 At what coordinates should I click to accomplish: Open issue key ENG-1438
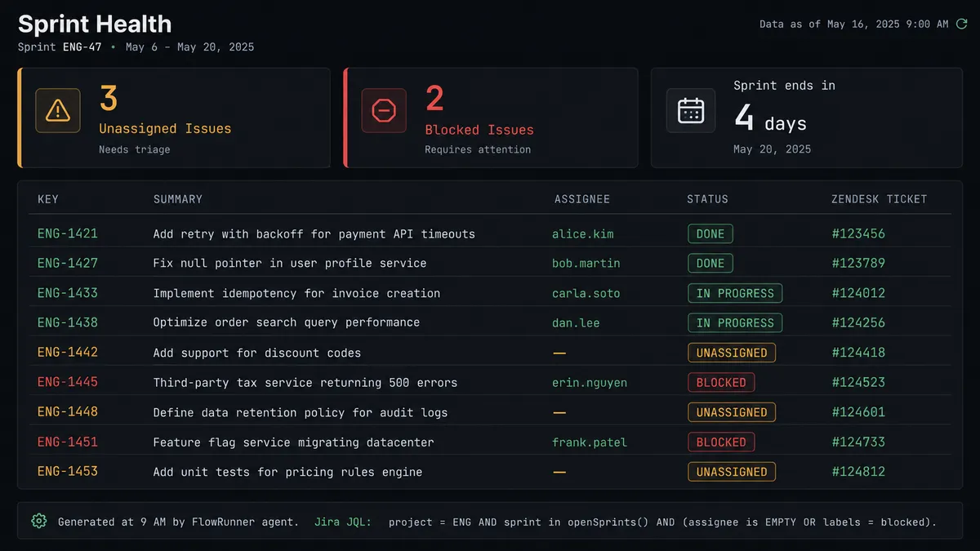tap(68, 322)
